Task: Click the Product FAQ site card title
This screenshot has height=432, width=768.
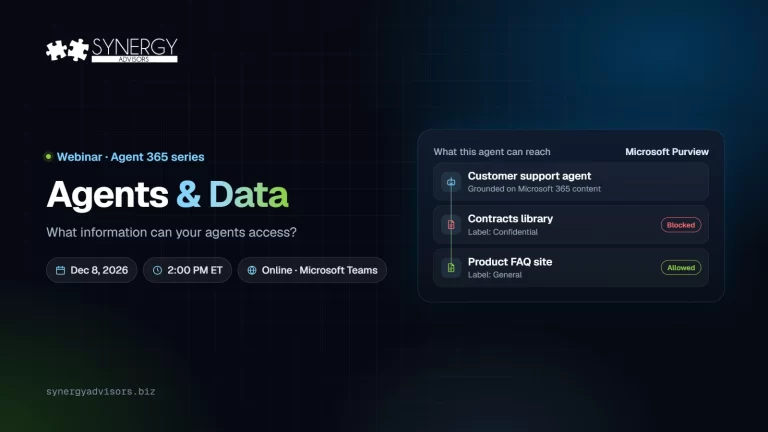Action: [x=510, y=262]
